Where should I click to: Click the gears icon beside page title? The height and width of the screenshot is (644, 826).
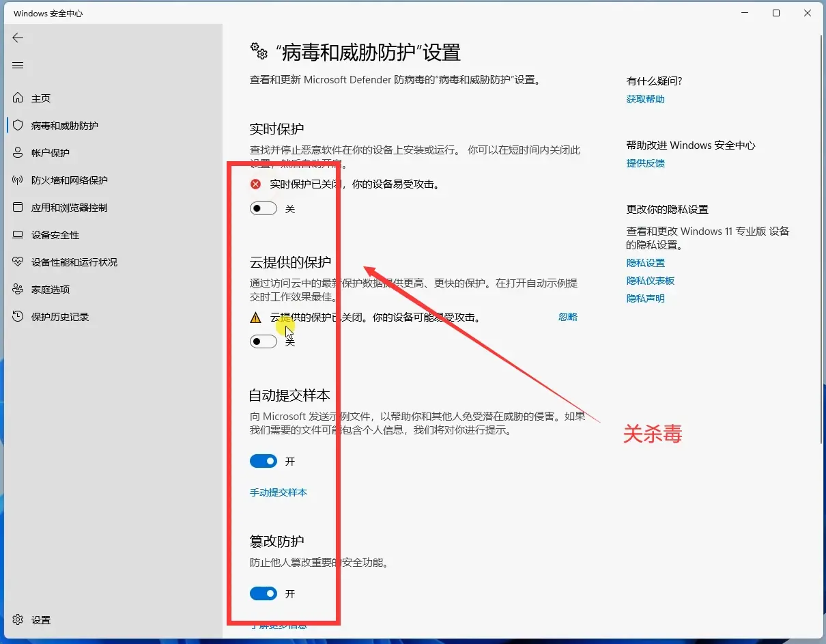pyautogui.click(x=259, y=51)
